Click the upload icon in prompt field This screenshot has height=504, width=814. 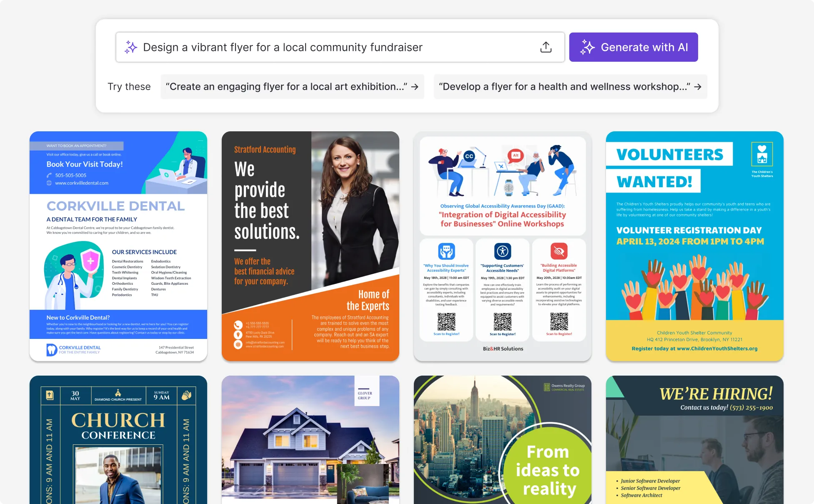click(x=546, y=47)
